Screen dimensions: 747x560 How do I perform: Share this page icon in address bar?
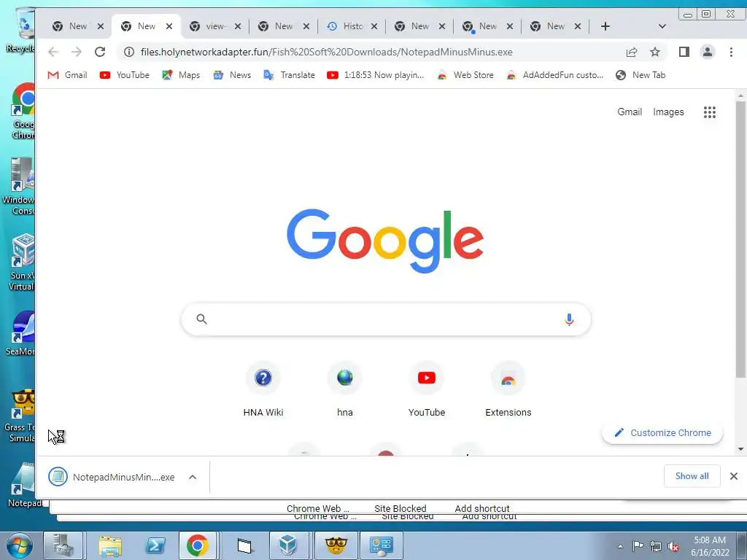(x=632, y=52)
